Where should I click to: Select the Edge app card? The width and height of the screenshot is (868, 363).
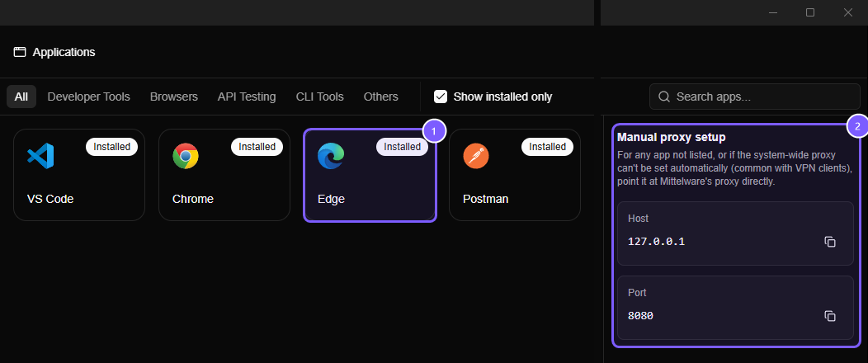click(x=370, y=175)
